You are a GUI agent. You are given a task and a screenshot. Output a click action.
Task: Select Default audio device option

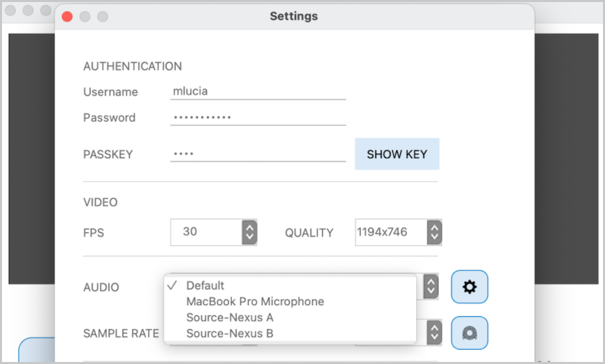(x=205, y=286)
